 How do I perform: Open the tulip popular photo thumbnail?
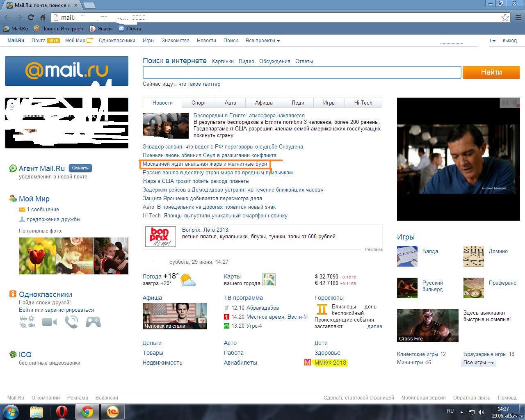tap(37, 256)
